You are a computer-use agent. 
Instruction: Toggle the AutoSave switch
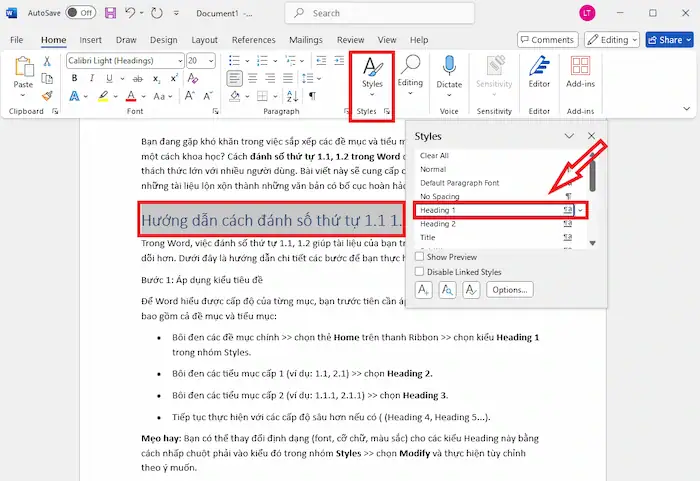(x=80, y=13)
